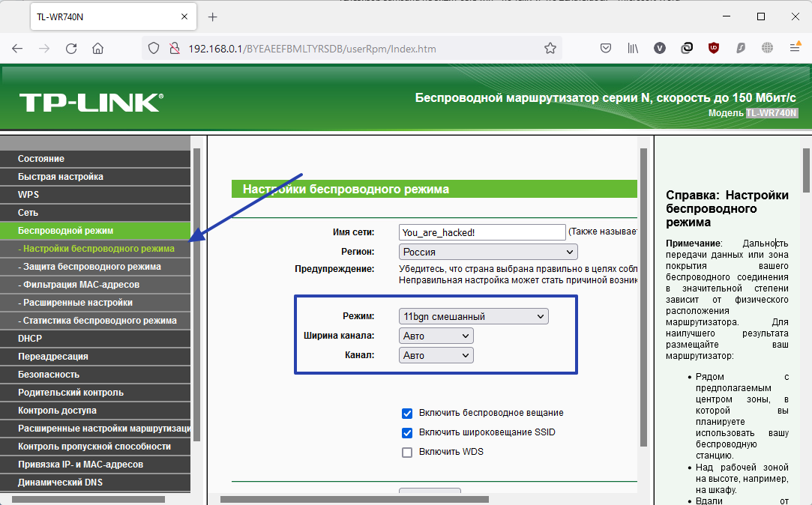Open the Канал dropdown
The height and width of the screenshot is (505, 812).
click(436, 355)
